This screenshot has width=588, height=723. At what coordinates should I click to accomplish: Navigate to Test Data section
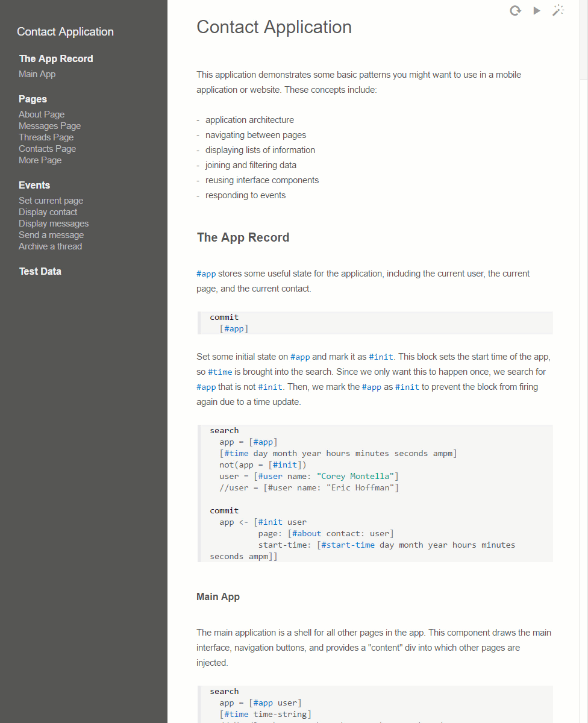pyautogui.click(x=40, y=271)
